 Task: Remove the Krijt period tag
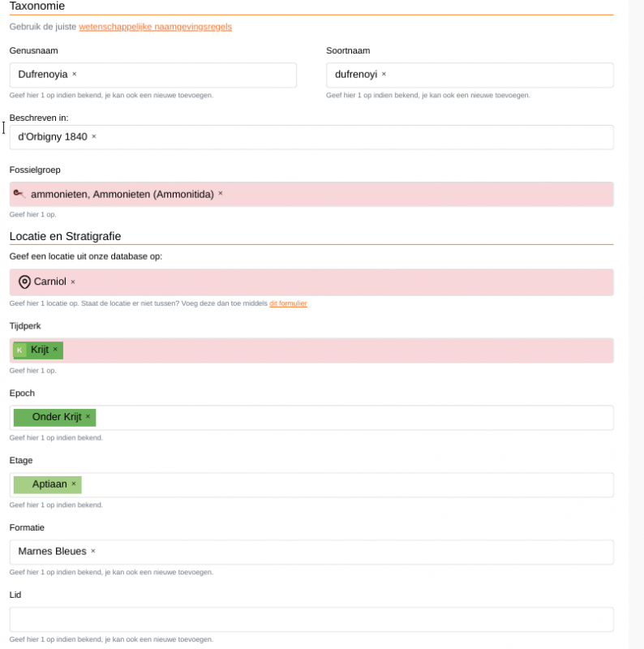click(x=55, y=350)
